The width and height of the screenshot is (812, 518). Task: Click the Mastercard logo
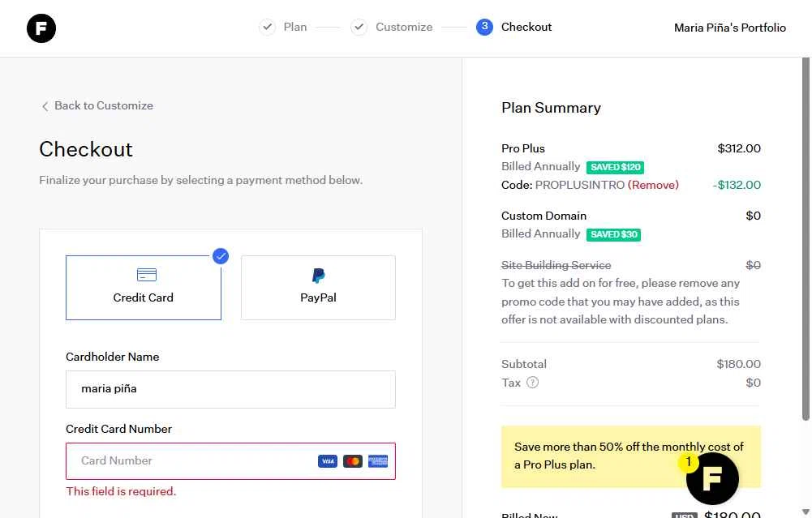pyautogui.click(x=353, y=461)
